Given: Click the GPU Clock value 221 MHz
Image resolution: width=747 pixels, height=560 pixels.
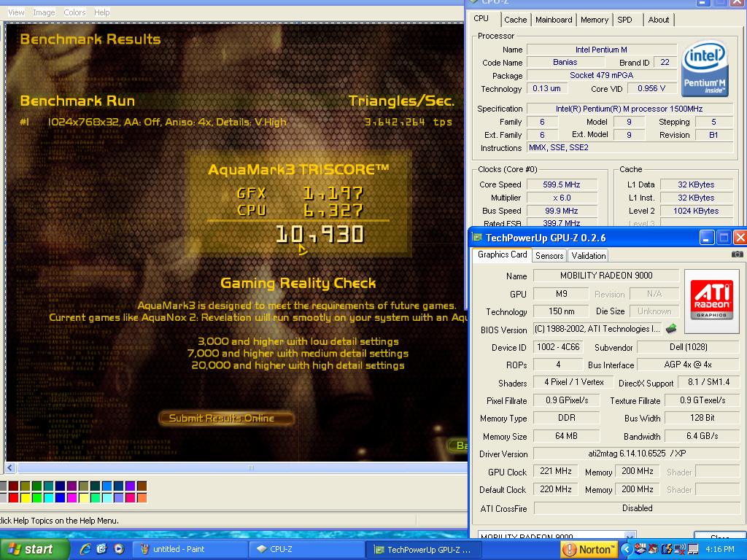Looking at the screenshot, I should (555, 471).
